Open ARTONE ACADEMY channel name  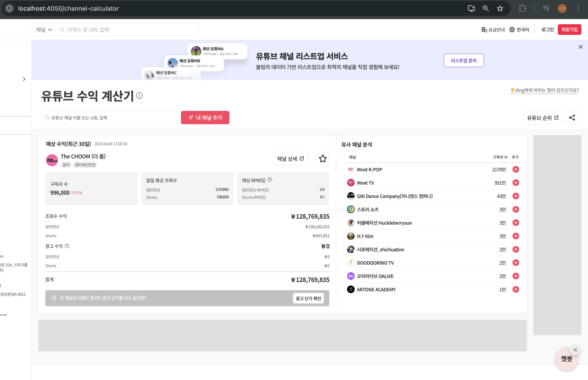376,289
